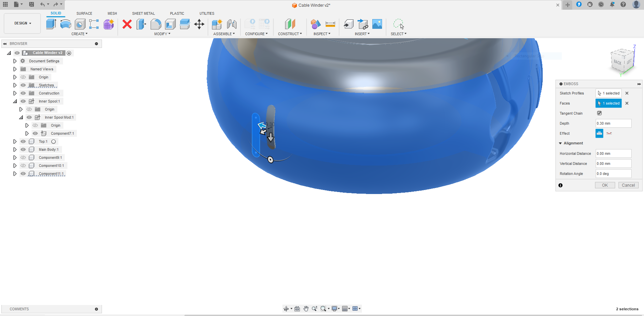The height and width of the screenshot is (316, 644).
Task: Collapse the Alignment section
Action: (x=560, y=143)
